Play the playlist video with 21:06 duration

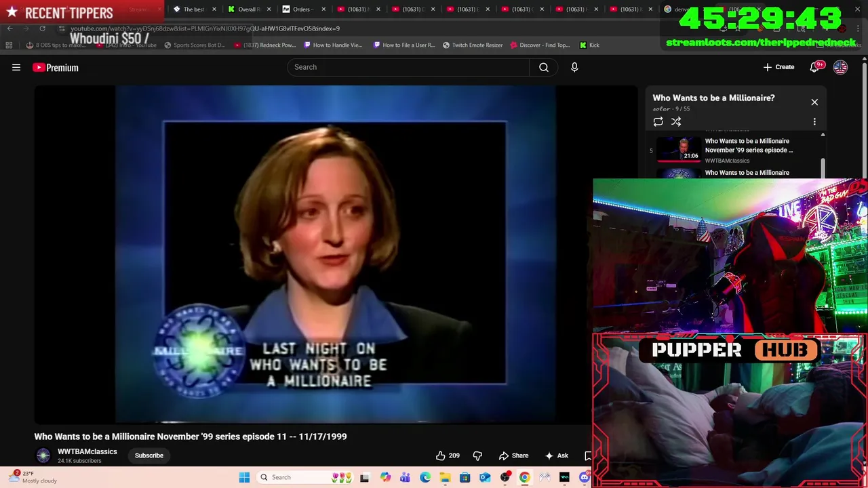[679, 149]
